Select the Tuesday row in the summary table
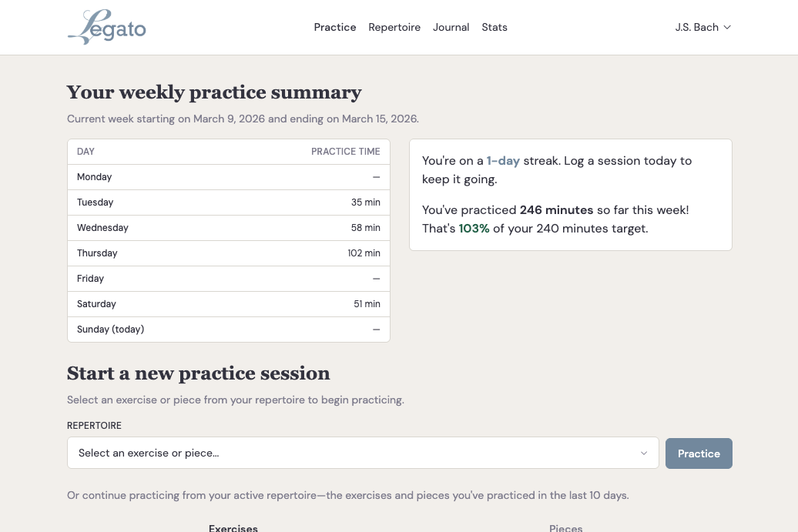The width and height of the screenshot is (798, 532). (x=229, y=202)
